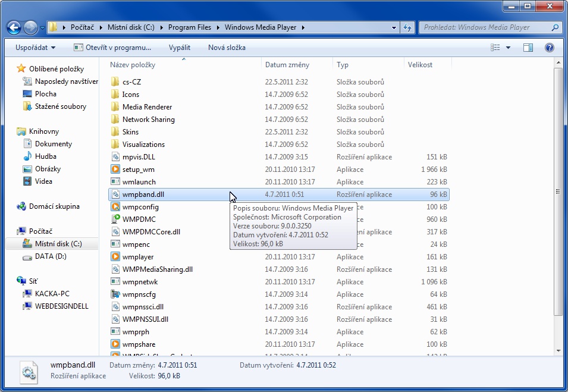The width and height of the screenshot is (568, 392).
Task: Open Help via the question mark icon
Action: pyautogui.click(x=549, y=48)
